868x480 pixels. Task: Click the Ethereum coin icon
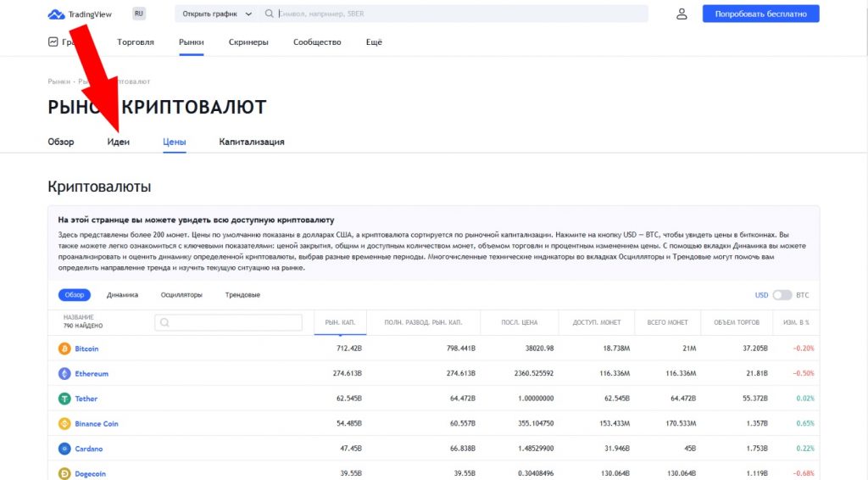pos(64,374)
